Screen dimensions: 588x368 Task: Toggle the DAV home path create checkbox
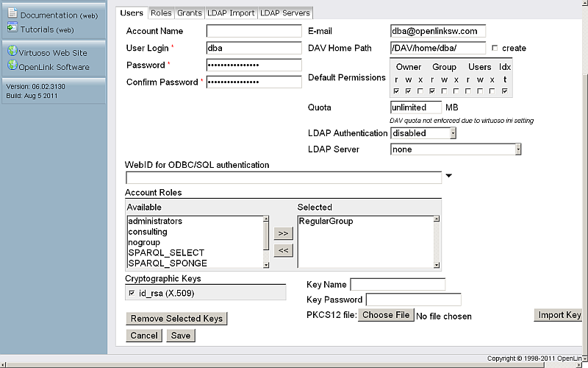pyautogui.click(x=495, y=48)
